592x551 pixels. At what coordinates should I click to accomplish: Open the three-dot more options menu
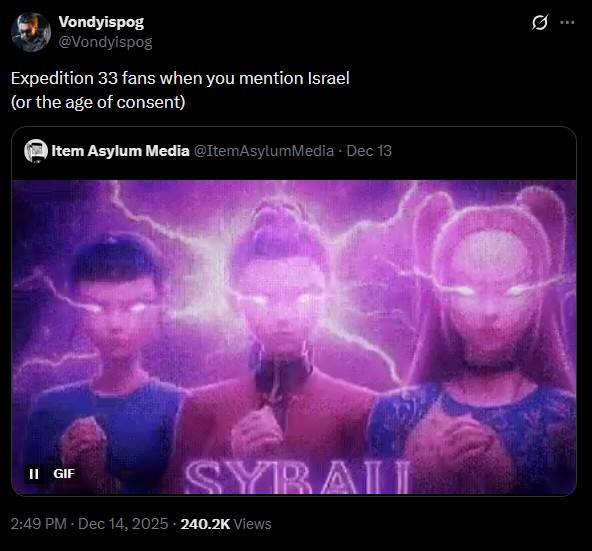point(567,23)
